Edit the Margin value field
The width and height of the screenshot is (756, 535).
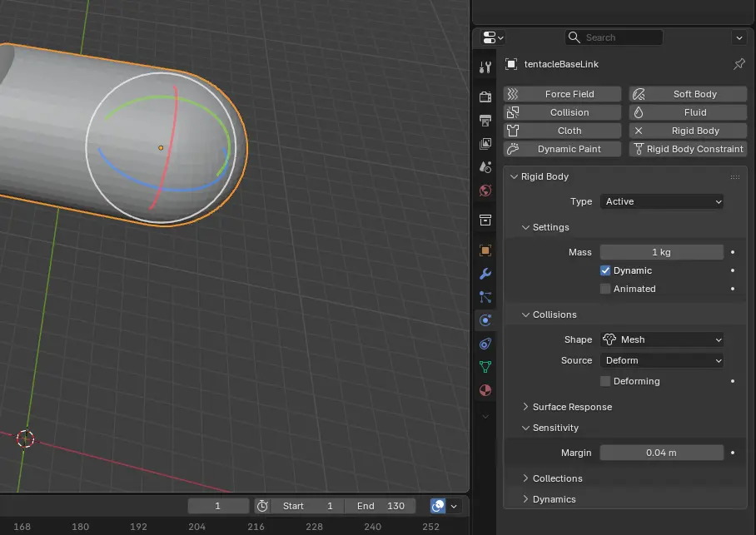(x=662, y=453)
